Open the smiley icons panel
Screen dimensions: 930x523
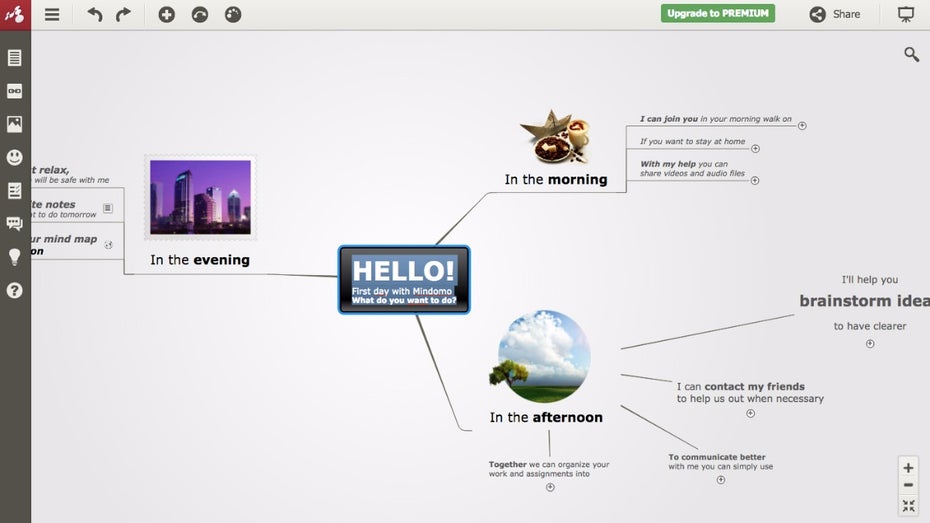coord(15,157)
